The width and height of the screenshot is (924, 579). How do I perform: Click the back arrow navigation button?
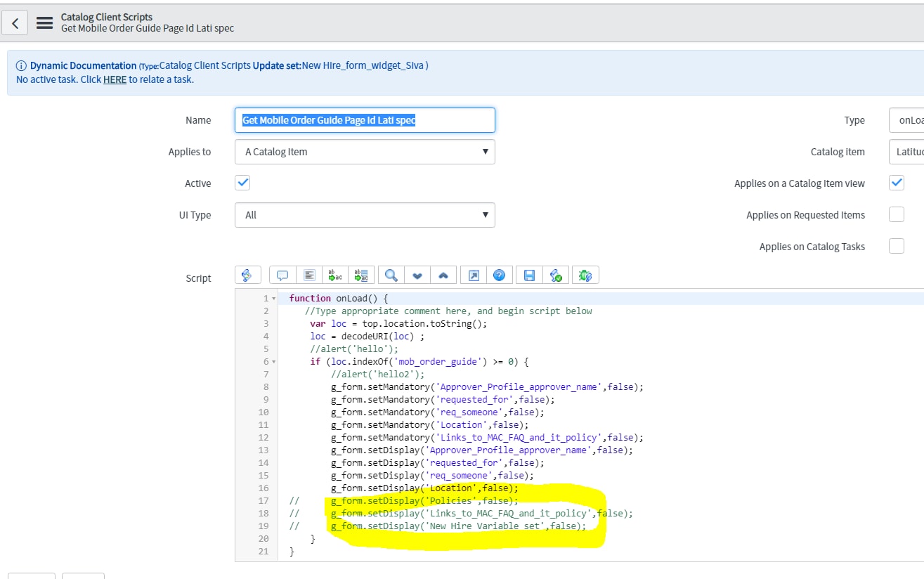[x=15, y=22]
